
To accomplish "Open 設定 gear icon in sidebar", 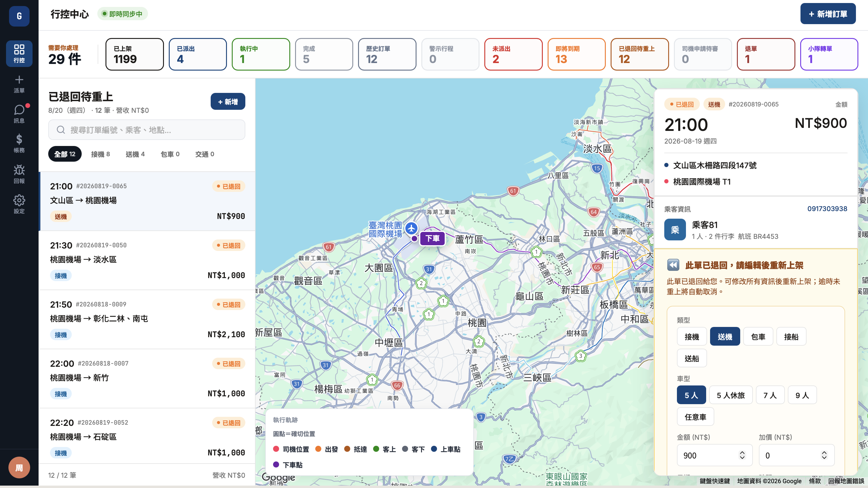I will (19, 204).
